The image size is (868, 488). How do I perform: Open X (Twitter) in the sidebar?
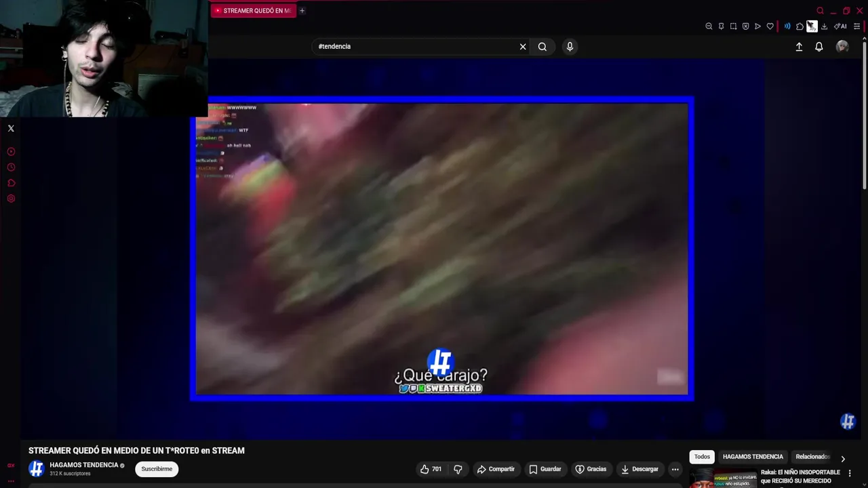(x=11, y=128)
